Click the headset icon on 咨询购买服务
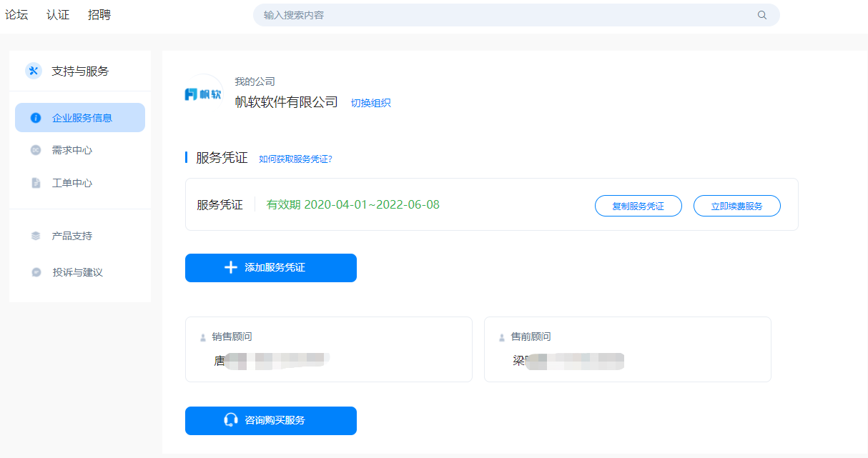The image size is (868, 458). [230, 420]
